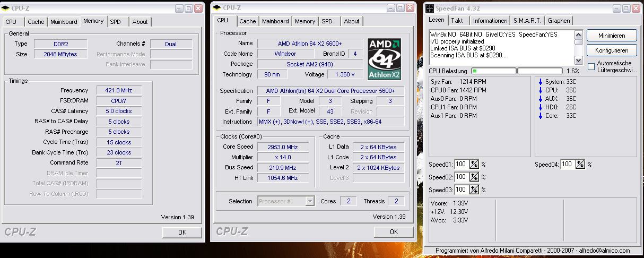644x258 pixels.
Task: Open Mainboard tab in the Memory CPU-Z window
Action: (64, 22)
